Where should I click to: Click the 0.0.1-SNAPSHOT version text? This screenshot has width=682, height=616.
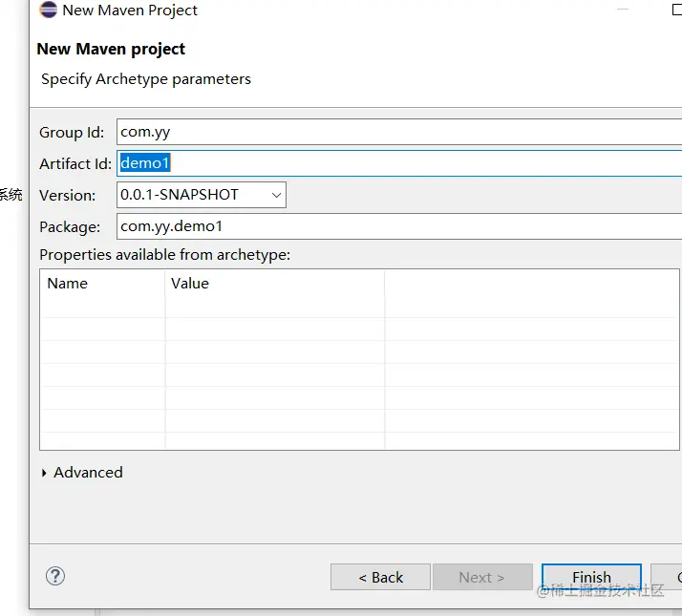180,195
